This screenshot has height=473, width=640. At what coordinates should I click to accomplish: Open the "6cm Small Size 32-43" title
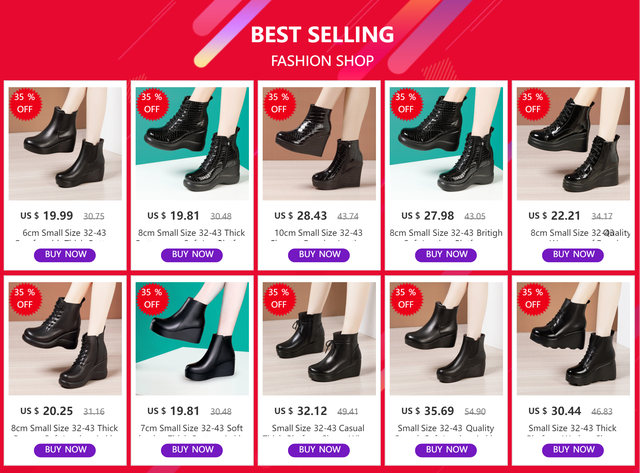click(x=66, y=233)
